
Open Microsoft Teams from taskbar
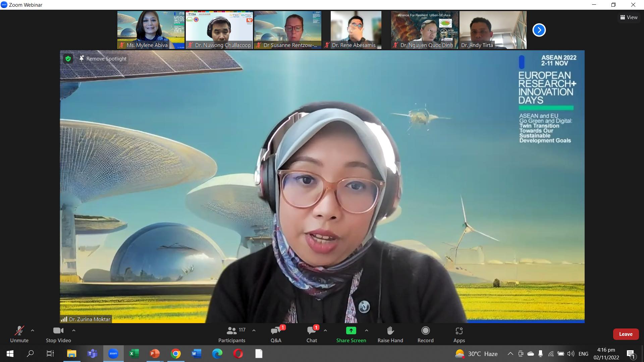(x=92, y=354)
